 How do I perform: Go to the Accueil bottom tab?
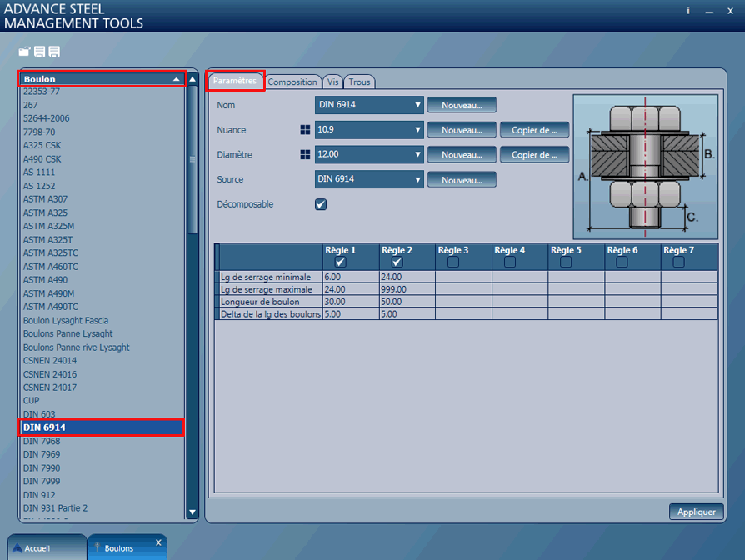[47, 547]
